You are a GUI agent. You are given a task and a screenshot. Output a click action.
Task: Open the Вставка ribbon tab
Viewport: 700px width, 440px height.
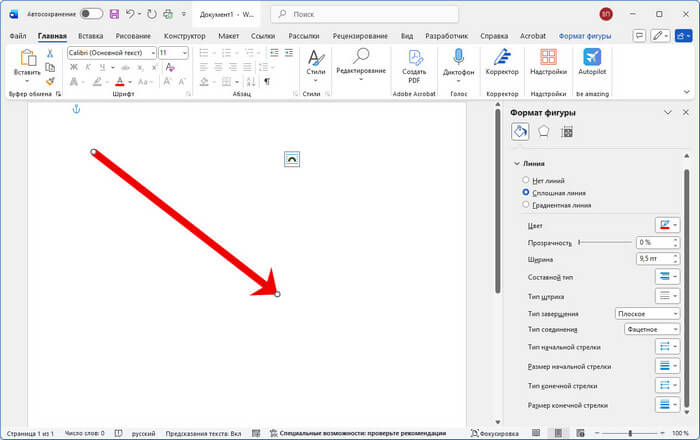click(90, 35)
